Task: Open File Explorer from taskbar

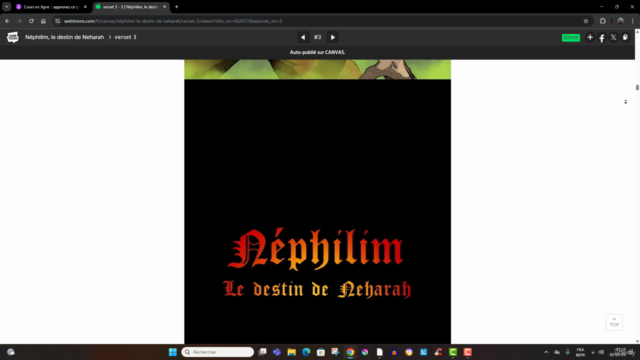Action: click(x=291, y=352)
